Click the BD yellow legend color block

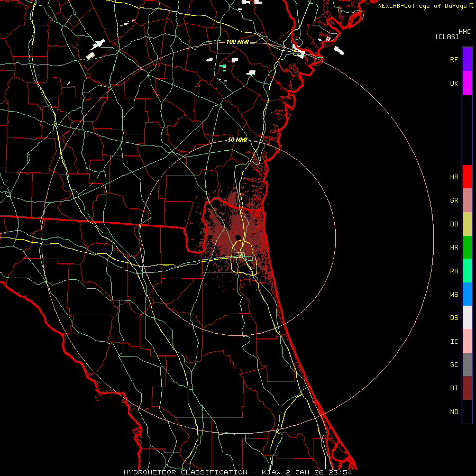click(x=467, y=224)
